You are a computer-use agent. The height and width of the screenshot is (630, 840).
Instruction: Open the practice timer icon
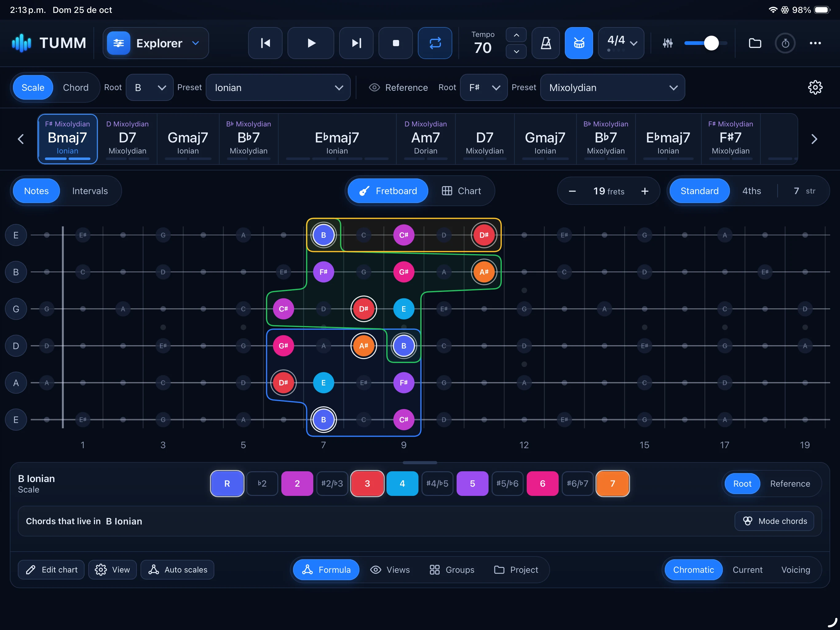pos(785,43)
